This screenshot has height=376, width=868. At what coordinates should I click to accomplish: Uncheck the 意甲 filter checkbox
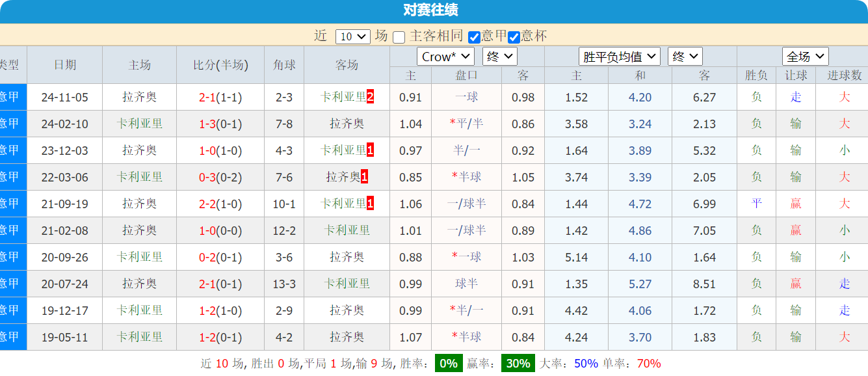coord(474,36)
